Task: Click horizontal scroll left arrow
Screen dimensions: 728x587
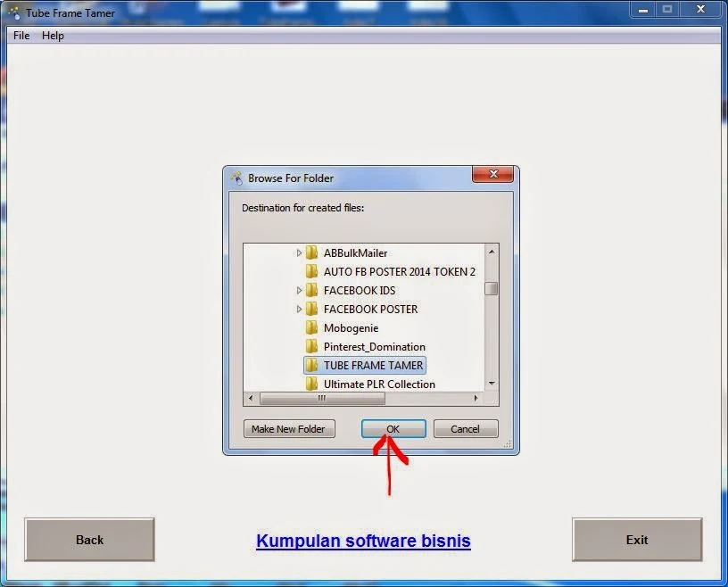Action: pos(251,398)
